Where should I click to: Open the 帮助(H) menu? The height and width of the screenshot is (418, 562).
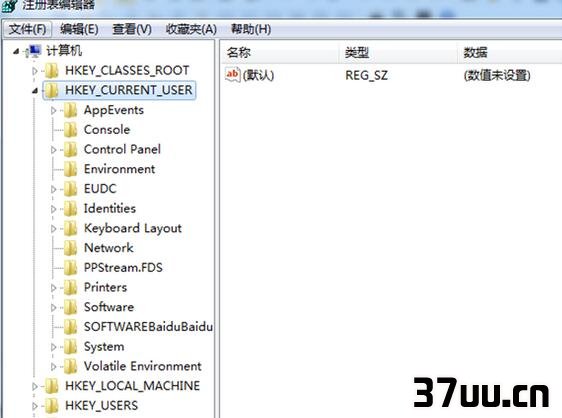tap(251, 29)
